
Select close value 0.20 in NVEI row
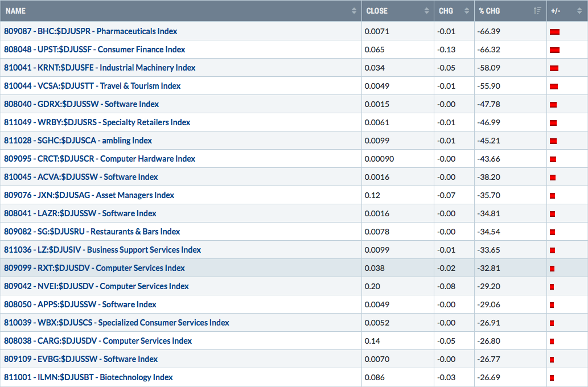coord(372,286)
